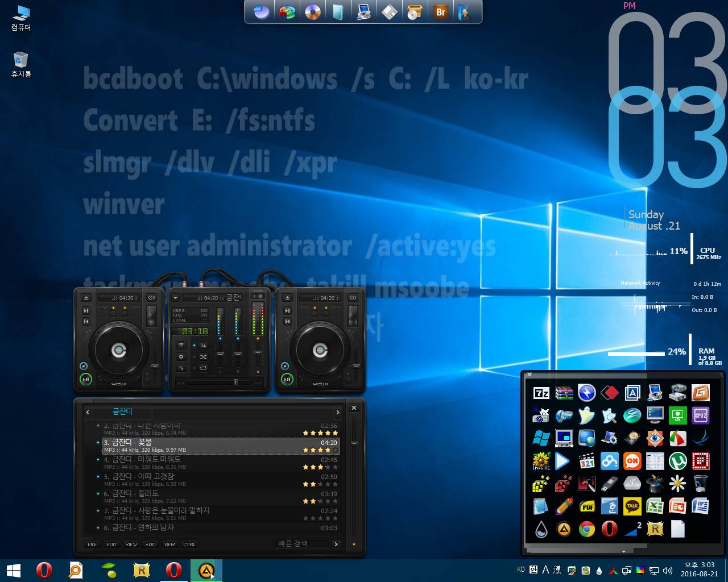Open playlist FILE menu
Viewport: 728px width, 582px height.
point(92,544)
